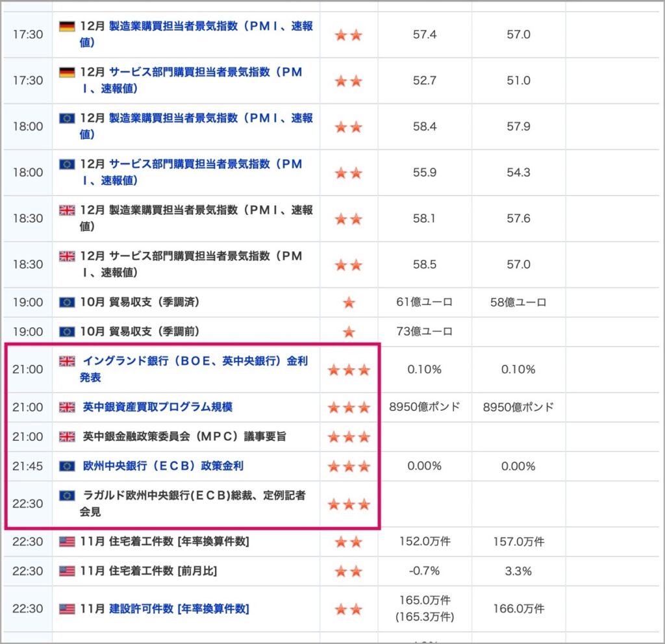
Task: Click UK flag beside 18:30 製造業購買担当者景気指数
Action: pos(67,210)
